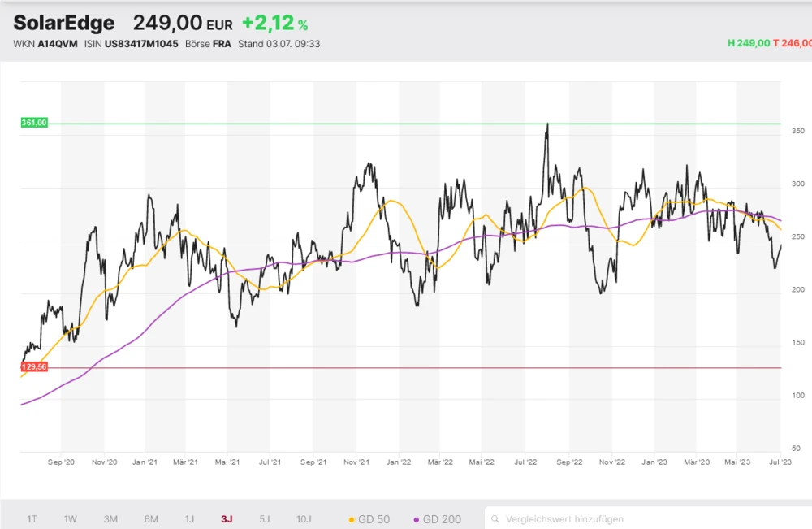
Task: Click the SolarEdge stock title
Action: pyautogui.click(x=64, y=23)
